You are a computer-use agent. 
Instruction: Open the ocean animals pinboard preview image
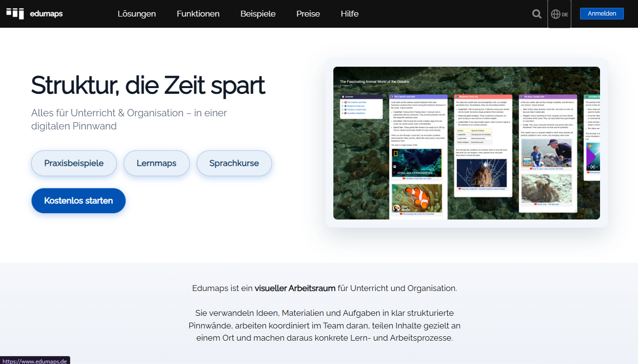pyautogui.click(x=466, y=143)
